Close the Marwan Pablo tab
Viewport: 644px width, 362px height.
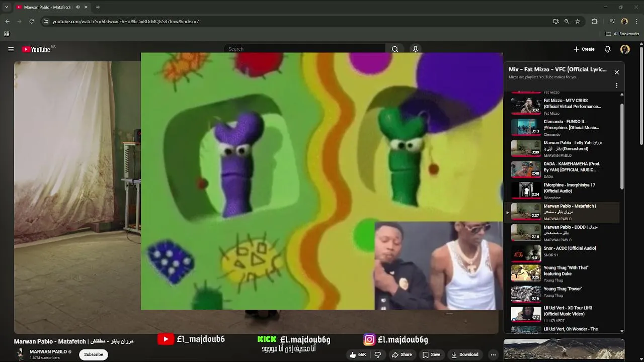86,7
